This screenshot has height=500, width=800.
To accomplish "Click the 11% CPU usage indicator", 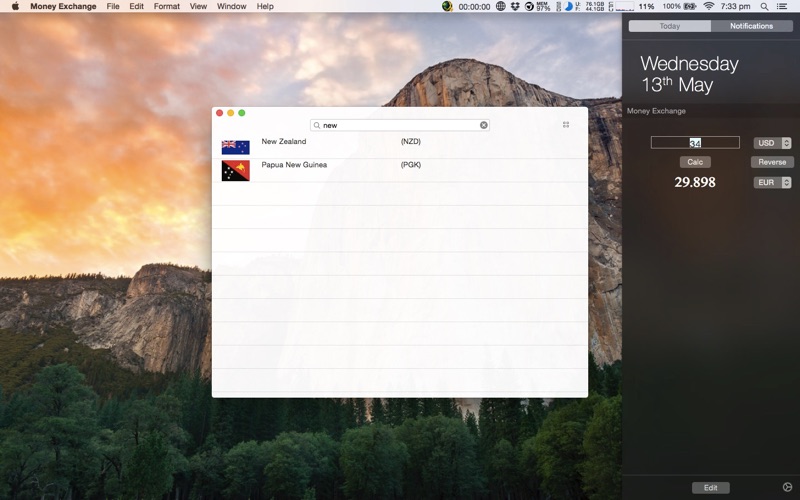I will point(646,7).
